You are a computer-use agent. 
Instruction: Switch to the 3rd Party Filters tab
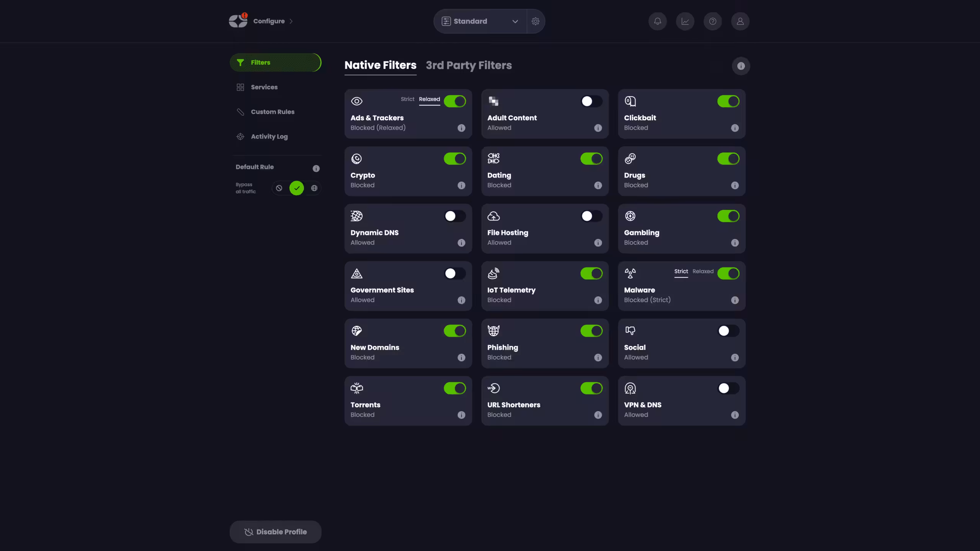coord(469,65)
